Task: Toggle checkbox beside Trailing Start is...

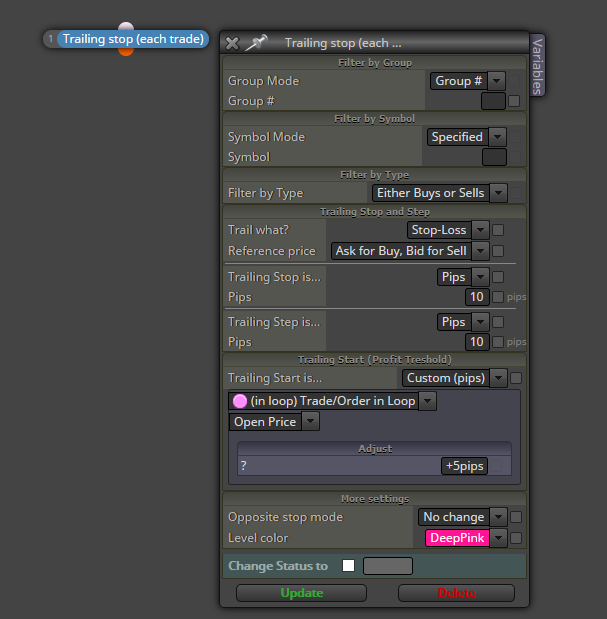Action: coord(516,378)
